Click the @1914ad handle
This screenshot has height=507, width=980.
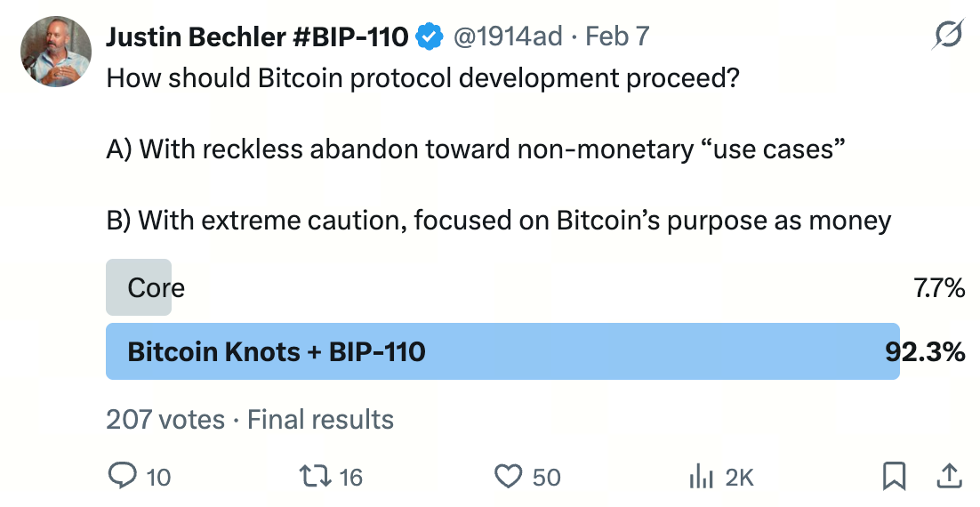coord(508,36)
